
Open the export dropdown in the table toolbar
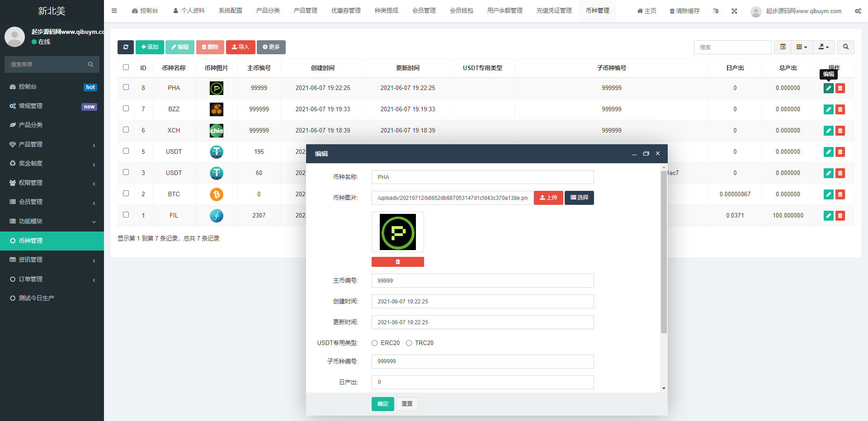tap(824, 47)
